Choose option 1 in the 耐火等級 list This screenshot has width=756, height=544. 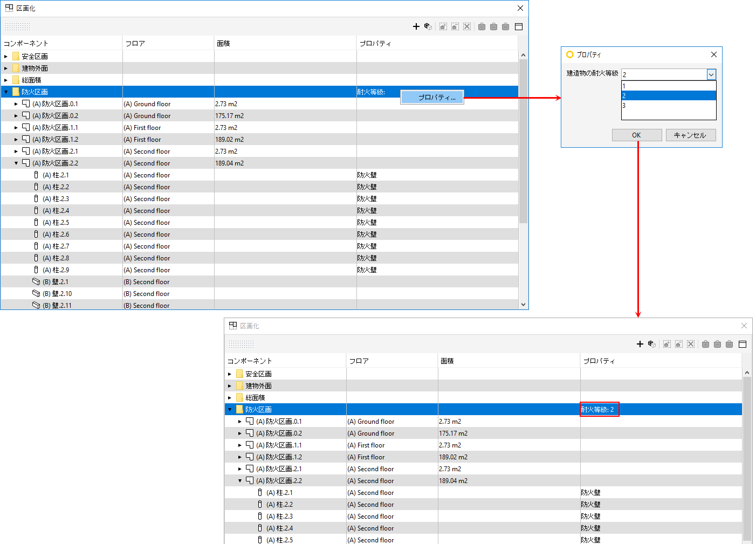click(669, 86)
